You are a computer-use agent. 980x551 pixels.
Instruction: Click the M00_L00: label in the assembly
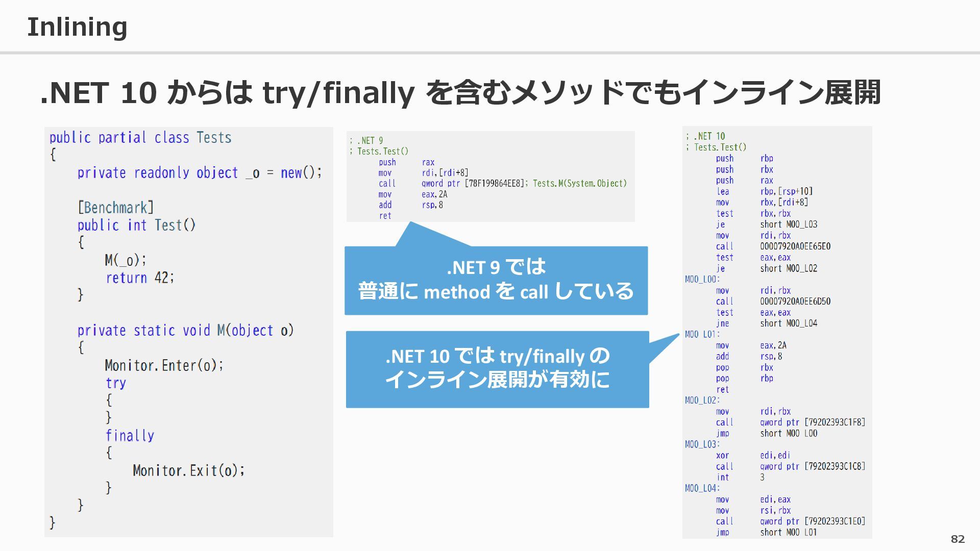tap(702, 280)
